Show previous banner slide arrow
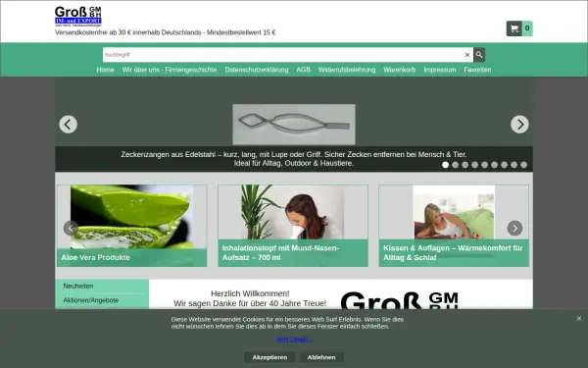The image size is (588, 368). coord(69,125)
